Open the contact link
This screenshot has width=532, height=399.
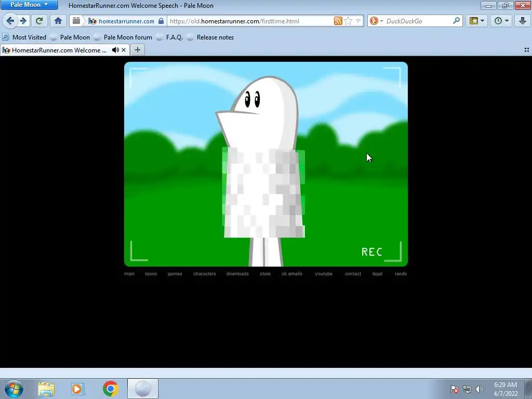353,274
